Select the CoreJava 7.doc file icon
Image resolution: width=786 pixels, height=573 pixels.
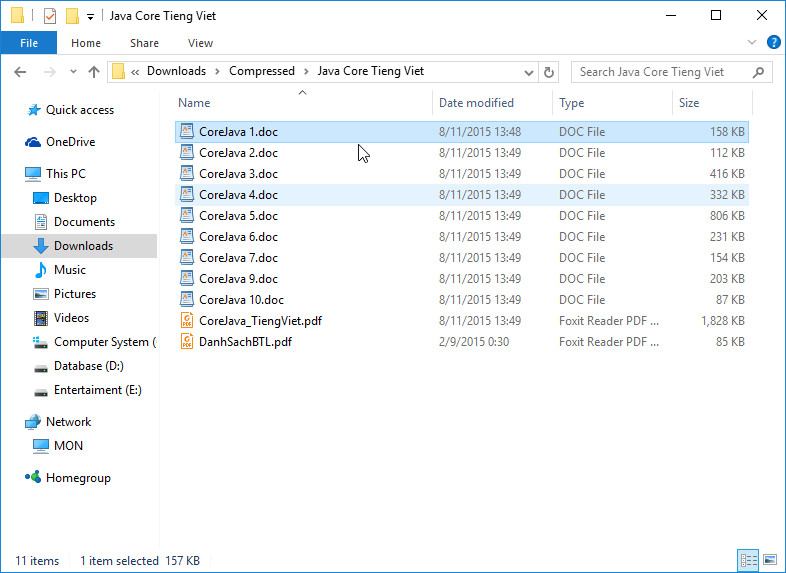(x=187, y=258)
